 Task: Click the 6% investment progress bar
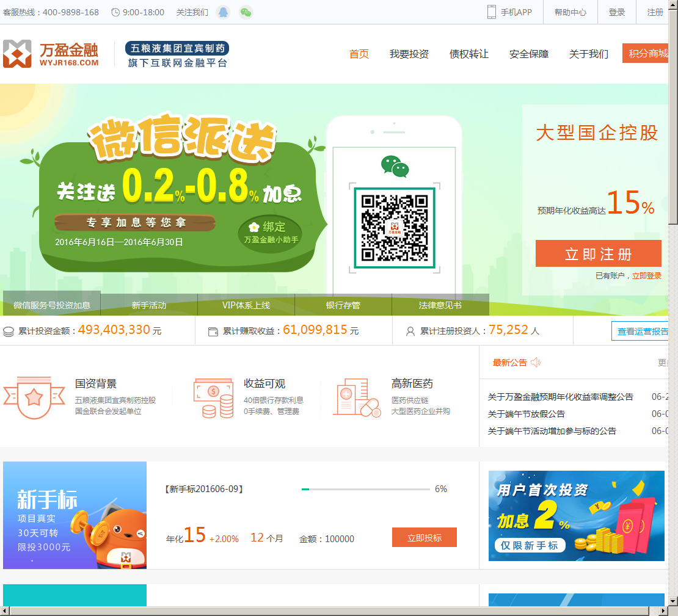click(x=366, y=489)
